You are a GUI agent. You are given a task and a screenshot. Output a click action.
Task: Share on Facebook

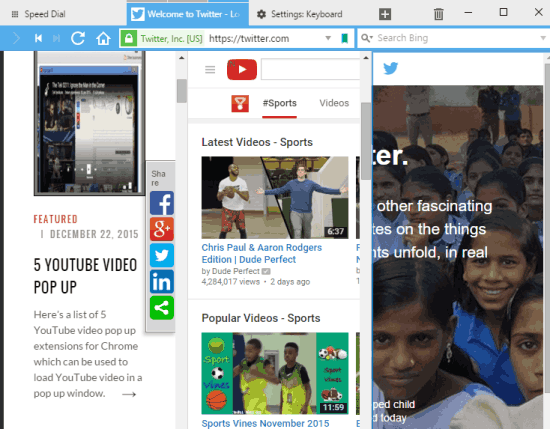[x=162, y=203]
